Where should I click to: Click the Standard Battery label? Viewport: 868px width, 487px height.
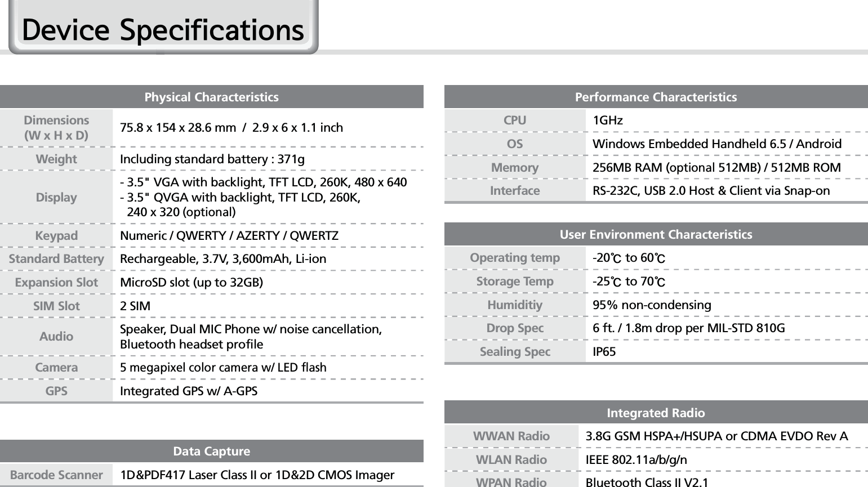56,259
